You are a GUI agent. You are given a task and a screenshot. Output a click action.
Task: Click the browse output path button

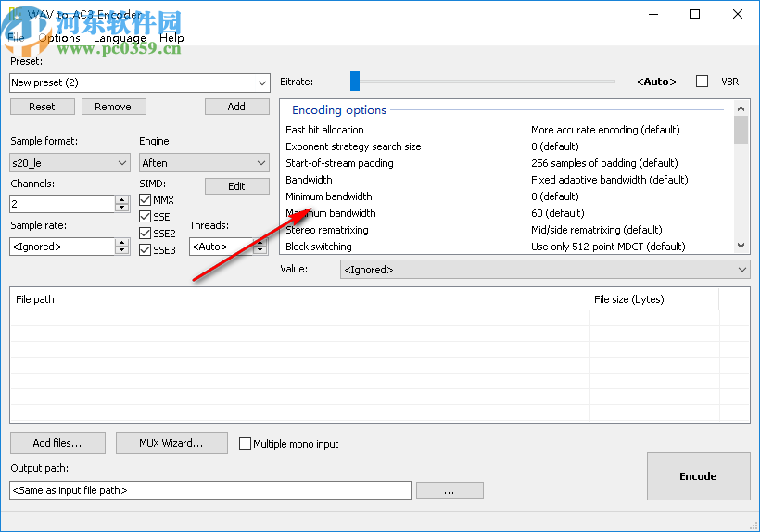[450, 490]
